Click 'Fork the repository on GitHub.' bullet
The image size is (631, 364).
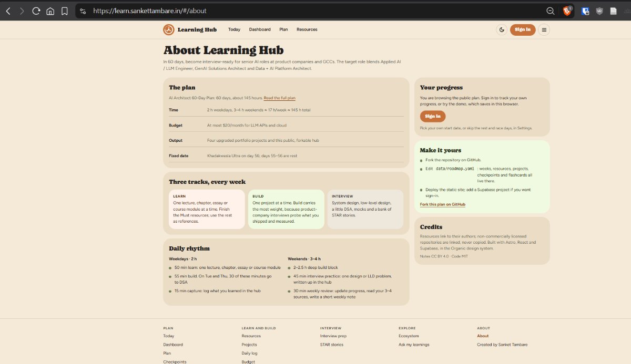coord(453,160)
